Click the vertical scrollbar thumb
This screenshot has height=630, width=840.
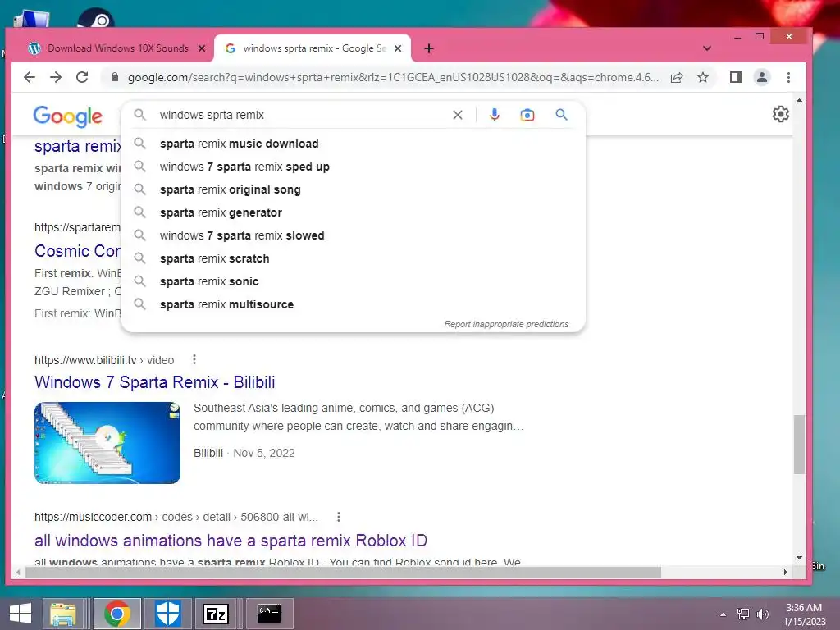click(x=799, y=444)
